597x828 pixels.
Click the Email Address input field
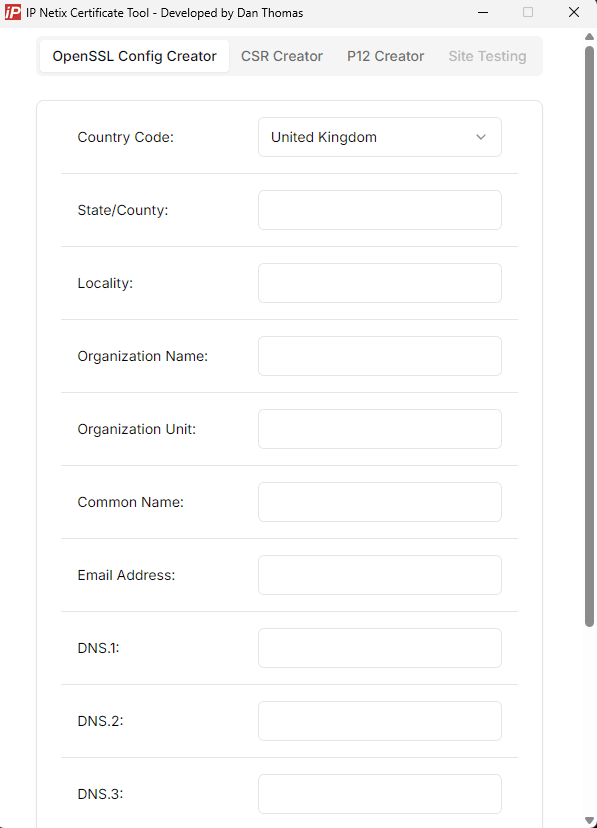(x=380, y=575)
